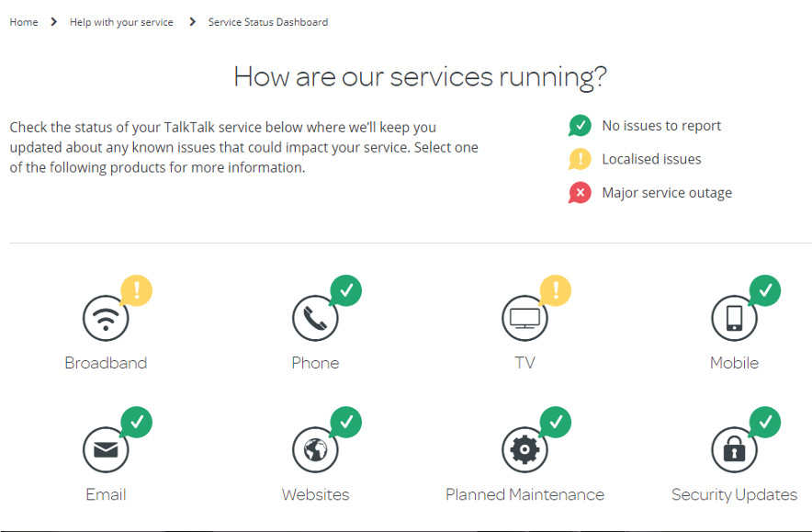This screenshot has width=812, height=532.
Task: Select the Phone handset service icon
Action: point(315,318)
